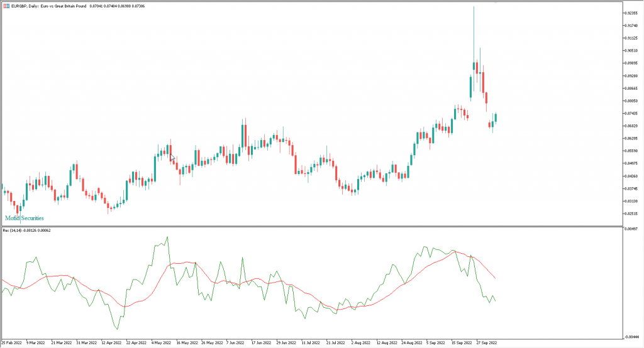Click the right end of red signal line

pyautogui.click(x=495, y=278)
